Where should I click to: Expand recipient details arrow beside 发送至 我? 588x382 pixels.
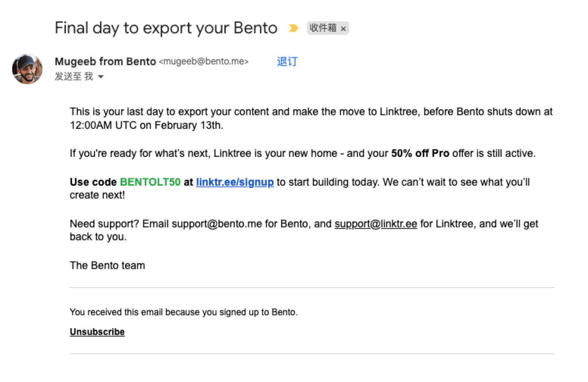pyautogui.click(x=101, y=77)
